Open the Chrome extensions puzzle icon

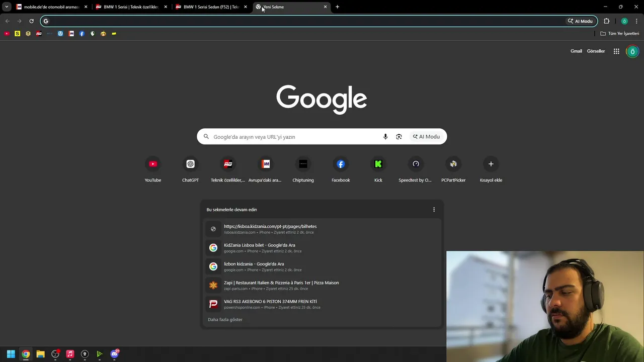pos(606,21)
